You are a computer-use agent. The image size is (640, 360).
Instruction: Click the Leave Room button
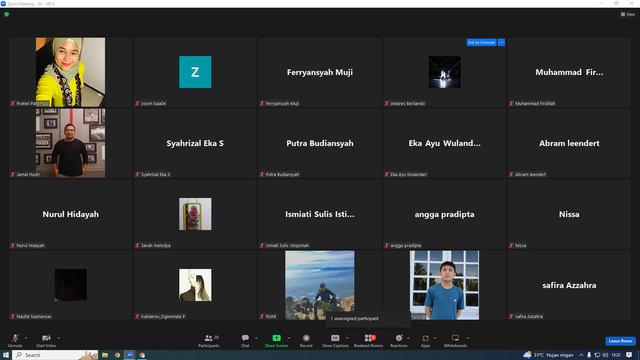click(x=620, y=341)
